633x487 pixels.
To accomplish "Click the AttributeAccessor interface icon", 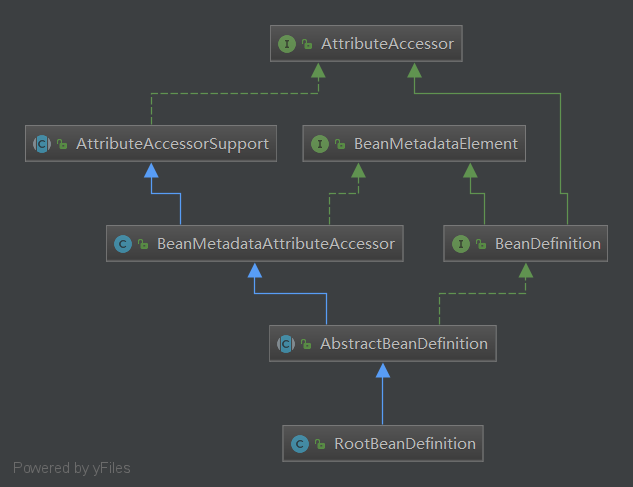I will point(288,44).
